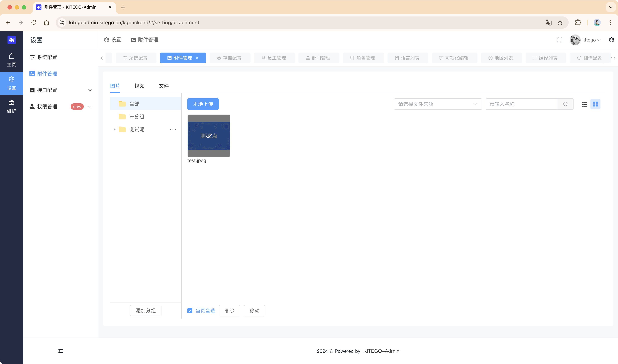This screenshot has width=618, height=364.
Task: Open the Chrome three-dot menu
Action: tap(610, 23)
